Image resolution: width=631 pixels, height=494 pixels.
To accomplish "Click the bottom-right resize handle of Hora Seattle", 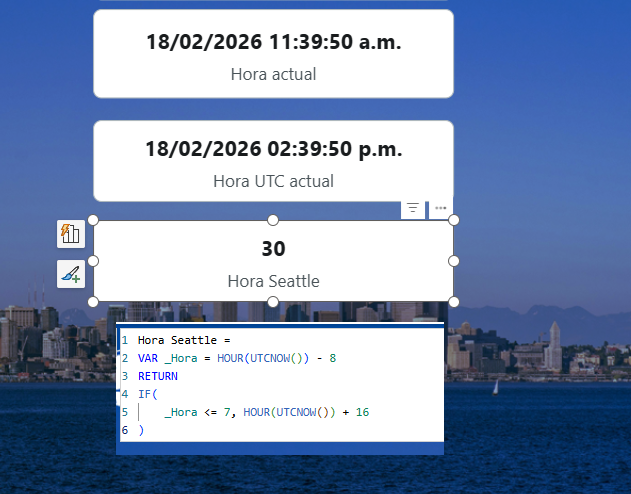I will [x=453, y=301].
